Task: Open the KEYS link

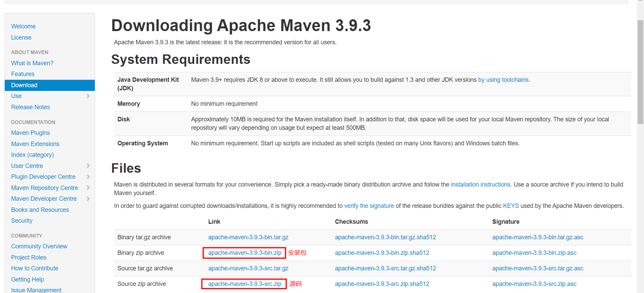Action: (x=511, y=206)
